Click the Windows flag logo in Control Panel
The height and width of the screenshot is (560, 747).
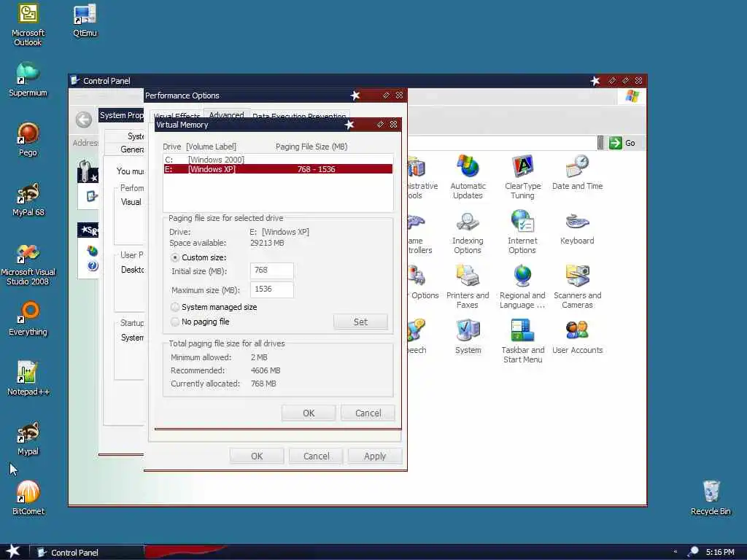tap(632, 96)
